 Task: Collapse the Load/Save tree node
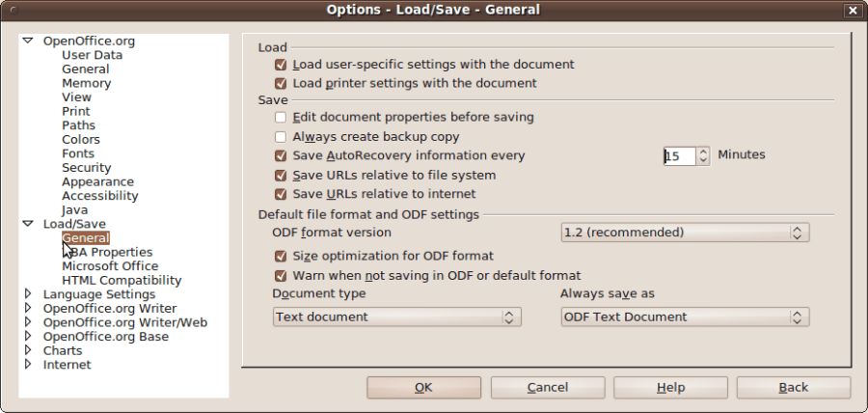click(28, 224)
